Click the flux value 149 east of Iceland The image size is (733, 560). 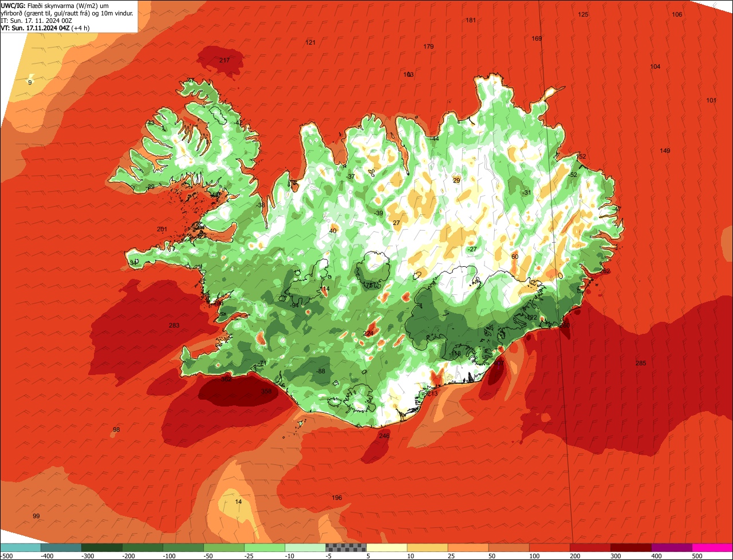(665, 151)
